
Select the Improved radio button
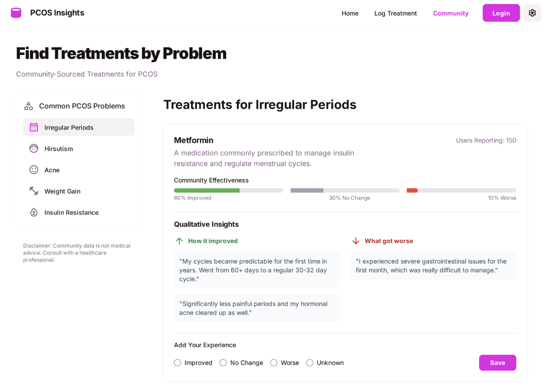(x=177, y=363)
